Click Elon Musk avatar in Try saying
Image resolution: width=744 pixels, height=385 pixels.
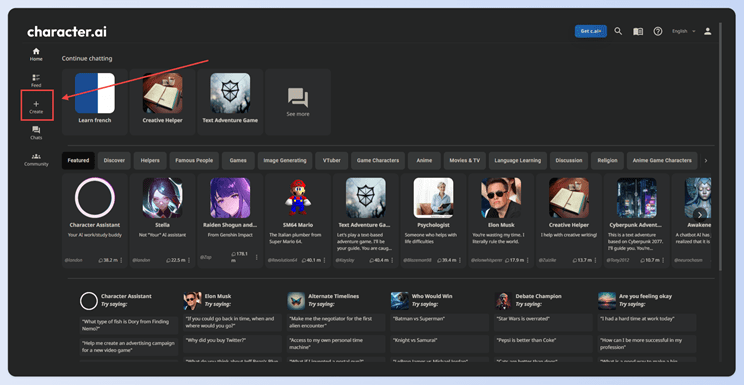click(x=193, y=301)
